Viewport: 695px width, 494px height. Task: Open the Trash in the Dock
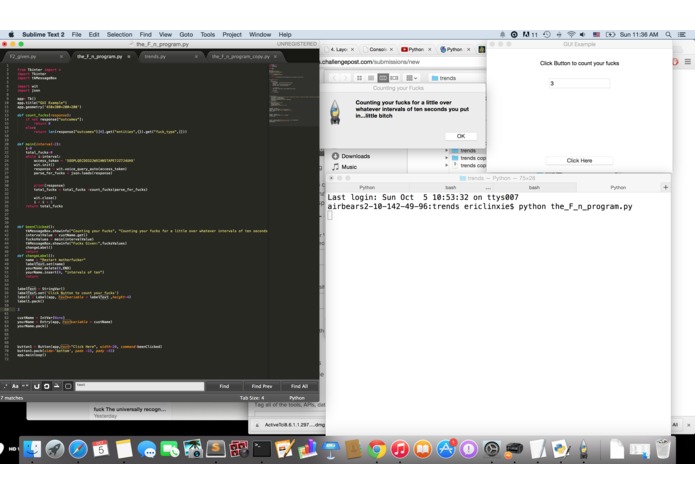[663, 449]
